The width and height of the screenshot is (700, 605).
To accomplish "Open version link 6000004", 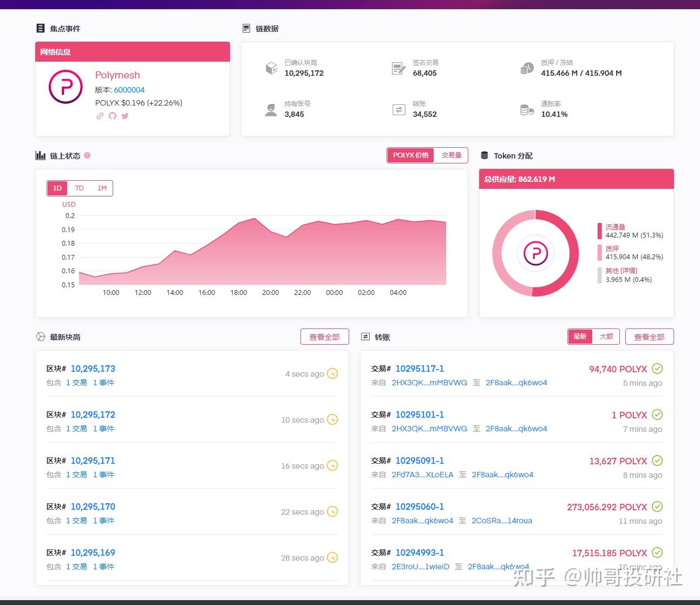I will [129, 90].
